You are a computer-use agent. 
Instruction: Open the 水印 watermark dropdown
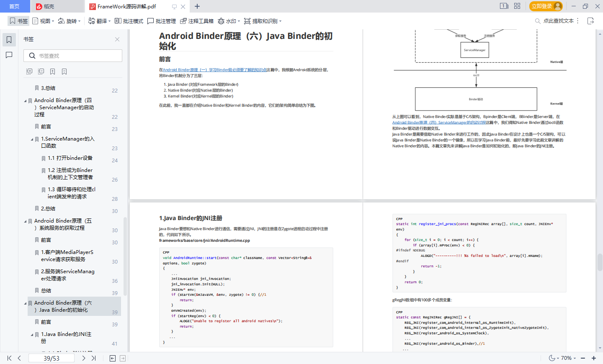coord(229,21)
